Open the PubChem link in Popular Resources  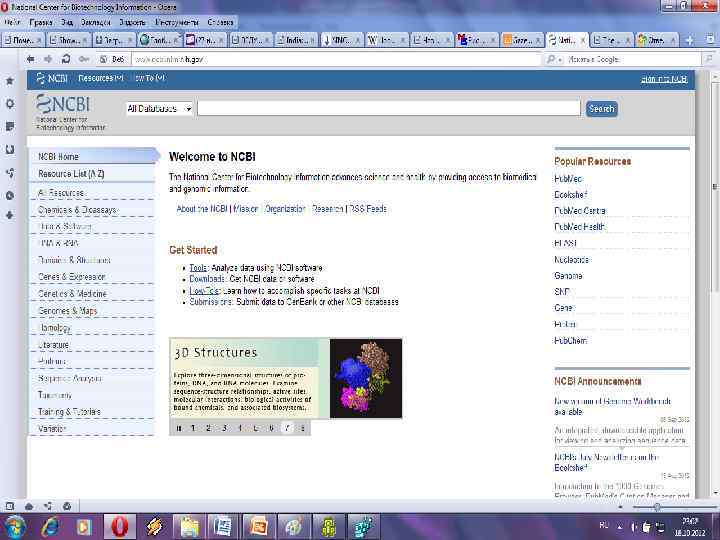571,341
